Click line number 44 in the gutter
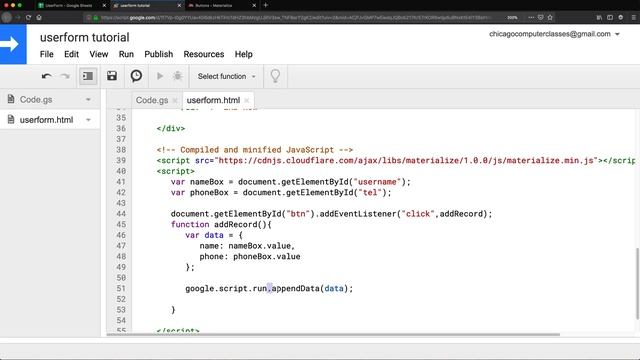Image resolution: width=640 pixels, height=360 pixels. (121, 214)
